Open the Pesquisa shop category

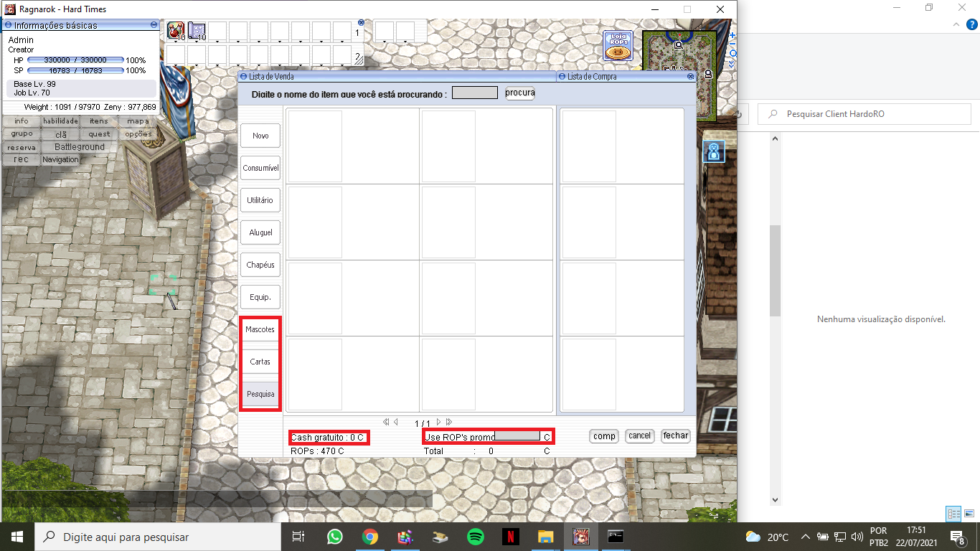click(260, 394)
